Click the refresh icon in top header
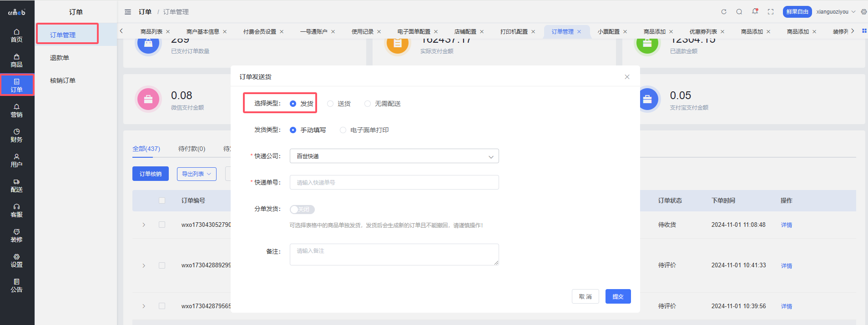Screen dimensions: 868x325 click(724, 12)
